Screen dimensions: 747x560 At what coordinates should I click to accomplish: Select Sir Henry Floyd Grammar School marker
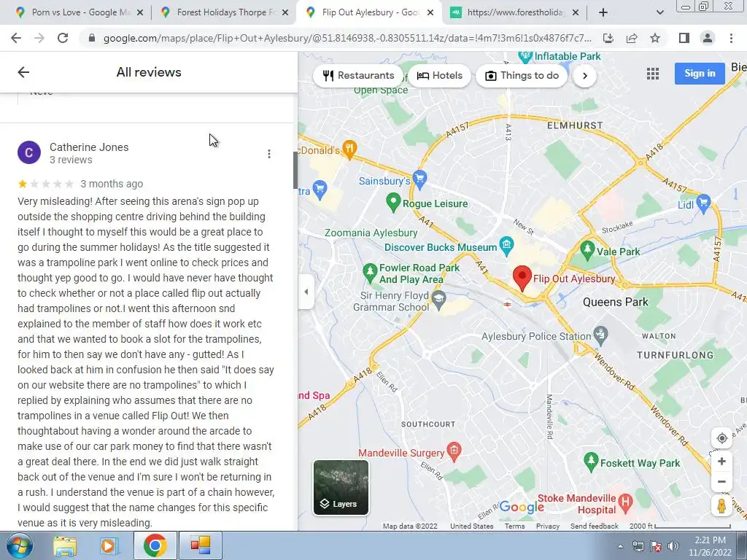[x=438, y=300]
